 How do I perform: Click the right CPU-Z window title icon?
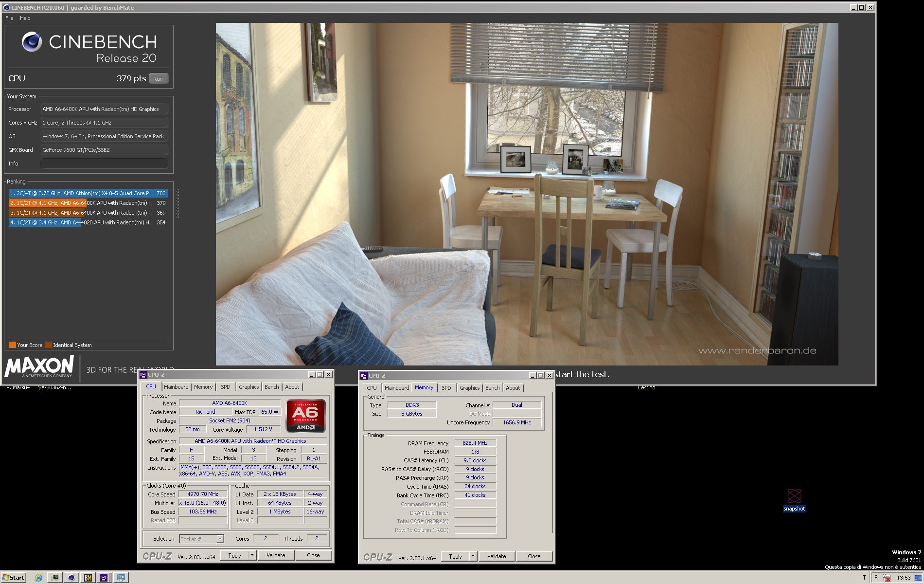click(364, 376)
